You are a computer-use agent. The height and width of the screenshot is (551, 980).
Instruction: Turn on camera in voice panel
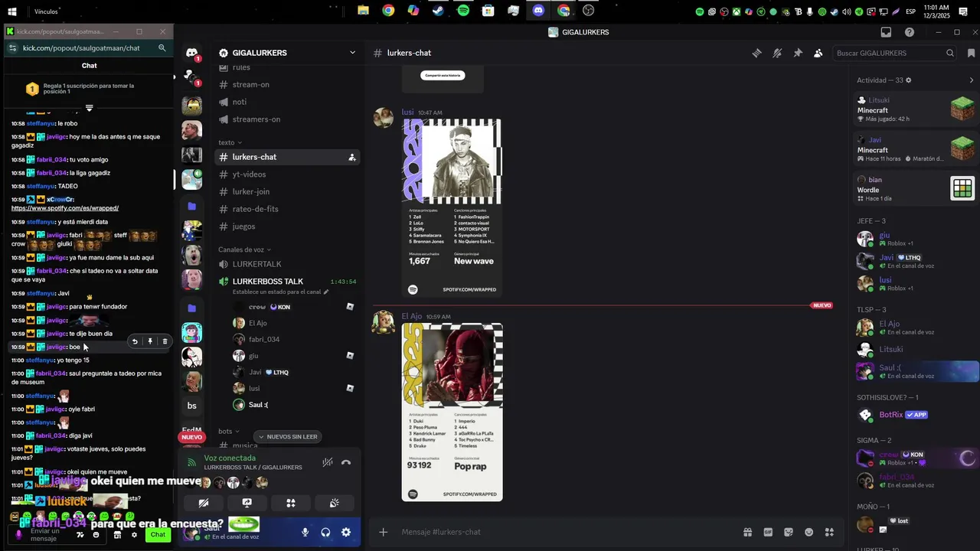coord(203,503)
